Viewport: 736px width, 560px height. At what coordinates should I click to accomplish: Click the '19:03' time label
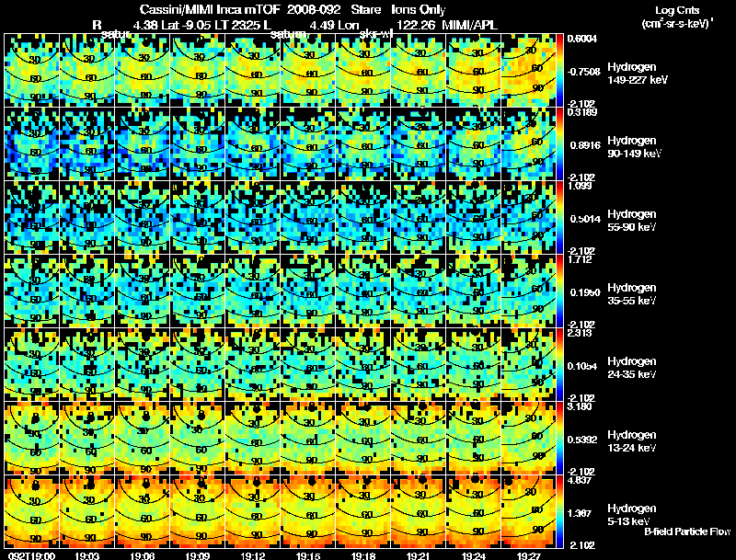(x=86, y=555)
